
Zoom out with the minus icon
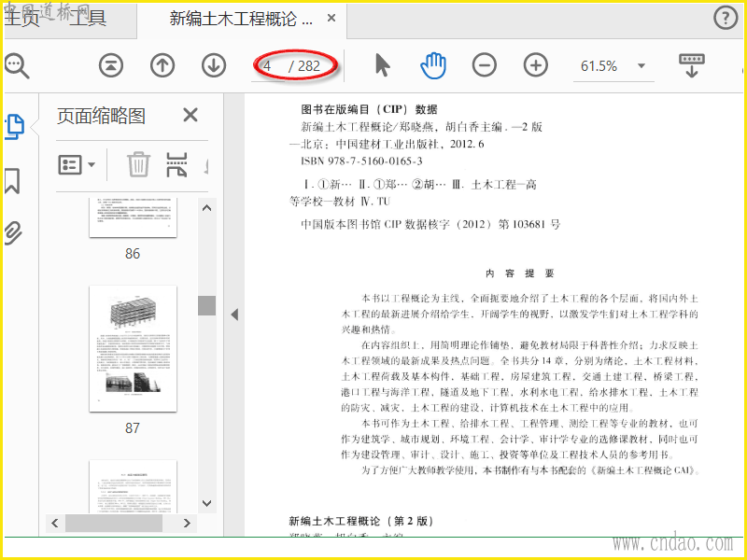pos(484,65)
